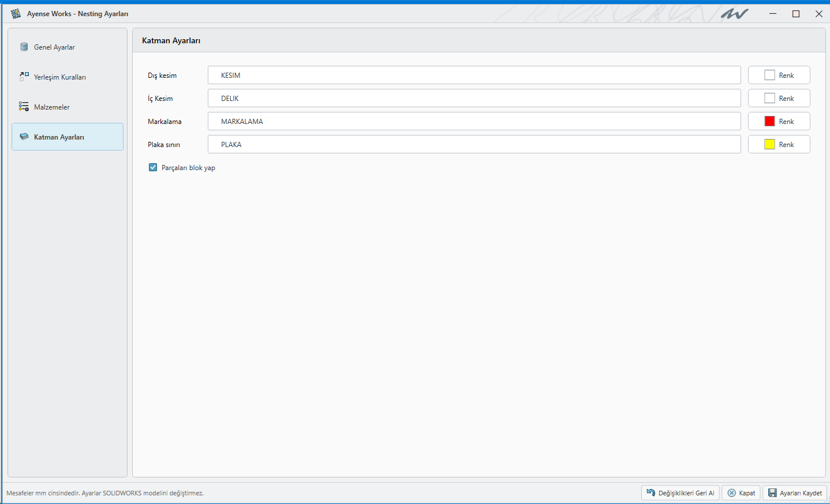The width and height of the screenshot is (830, 504).
Task: Click the Katman Ayarları layers icon
Action: [24, 137]
